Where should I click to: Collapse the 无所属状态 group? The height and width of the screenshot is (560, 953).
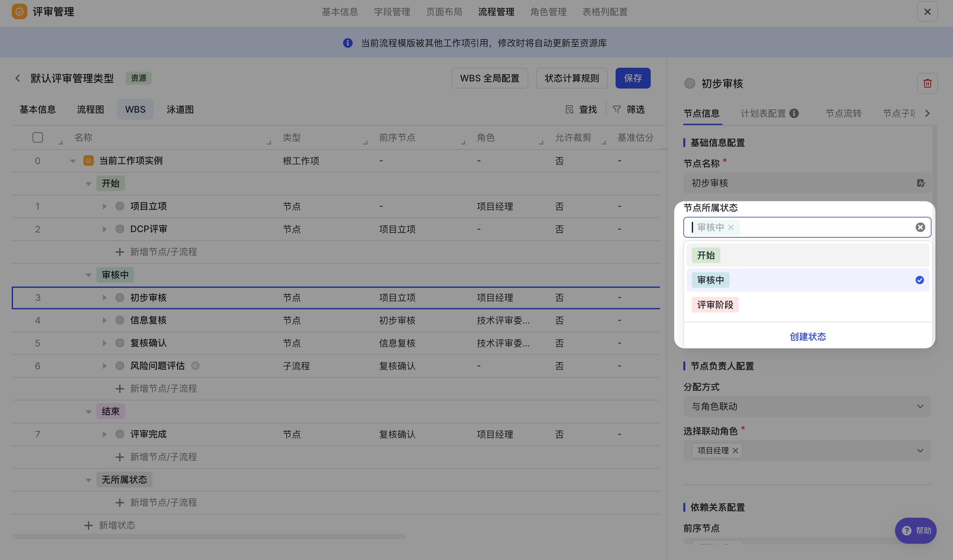(88, 480)
